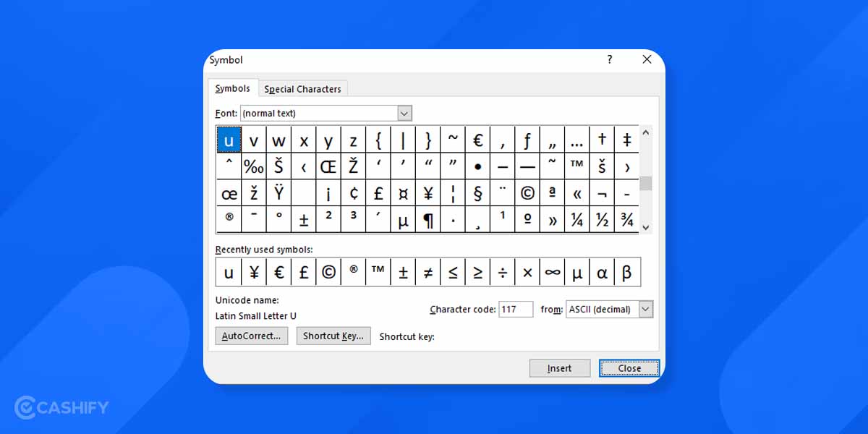Click inside the Character code field
Screen dimensions: 868x434
point(516,309)
